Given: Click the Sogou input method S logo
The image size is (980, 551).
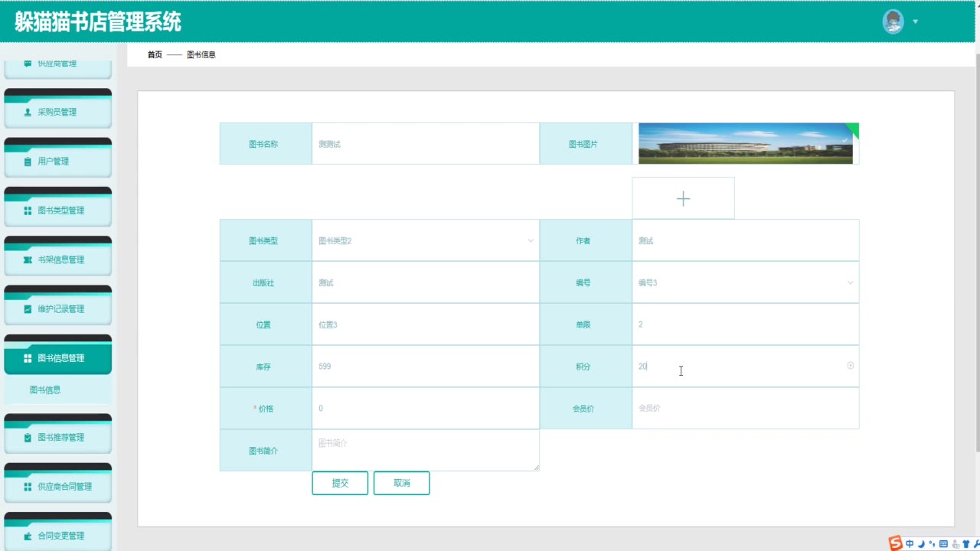Looking at the screenshot, I should click(x=895, y=543).
